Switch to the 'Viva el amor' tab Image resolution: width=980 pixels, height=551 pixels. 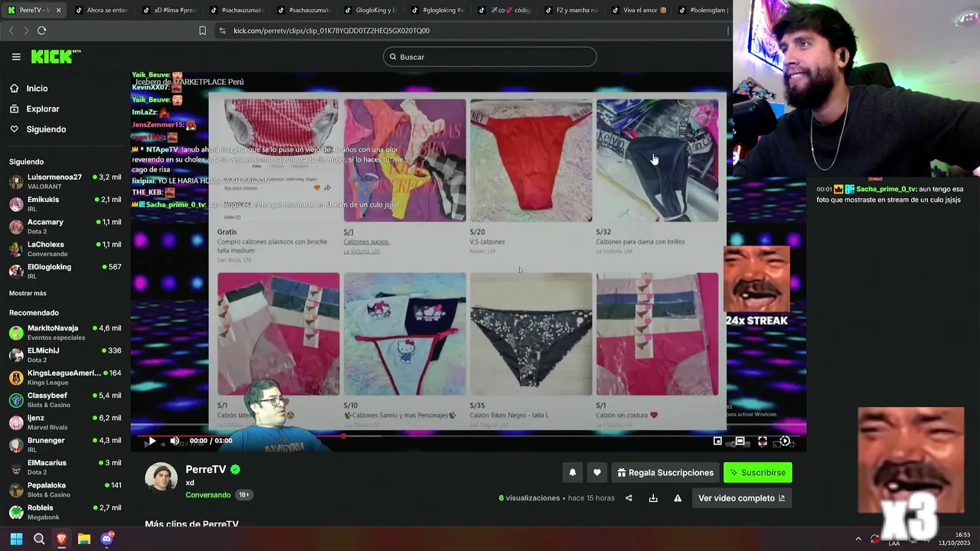(x=638, y=10)
